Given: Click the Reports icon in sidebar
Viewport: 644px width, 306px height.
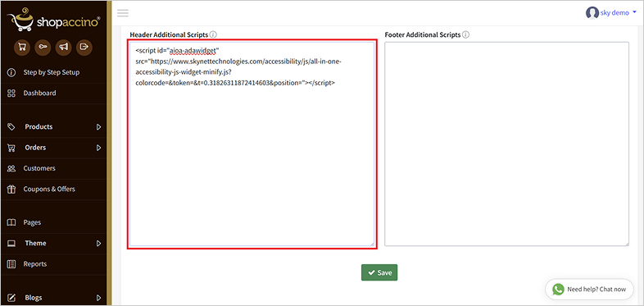Looking at the screenshot, I should pyautogui.click(x=11, y=264).
